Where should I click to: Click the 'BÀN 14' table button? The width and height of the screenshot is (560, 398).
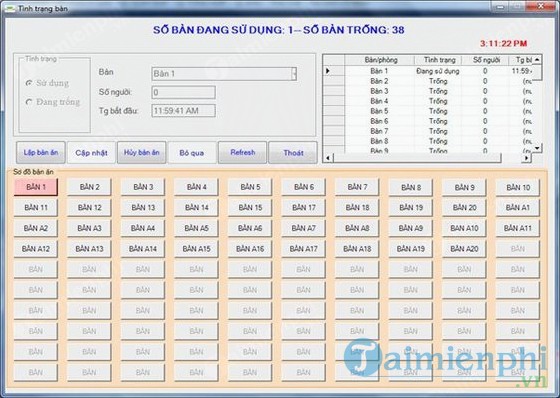click(196, 208)
